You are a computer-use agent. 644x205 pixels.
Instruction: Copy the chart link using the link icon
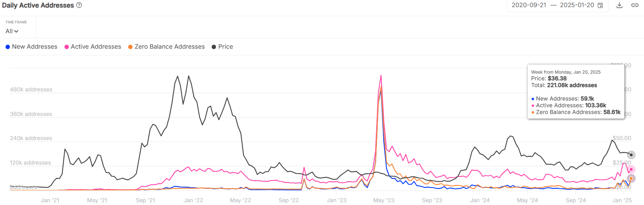click(x=635, y=5)
